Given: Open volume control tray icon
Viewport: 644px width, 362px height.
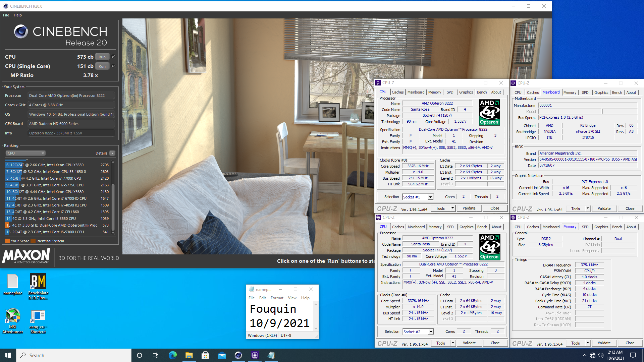Looking at the screenshot, I should tap(601, 355).
